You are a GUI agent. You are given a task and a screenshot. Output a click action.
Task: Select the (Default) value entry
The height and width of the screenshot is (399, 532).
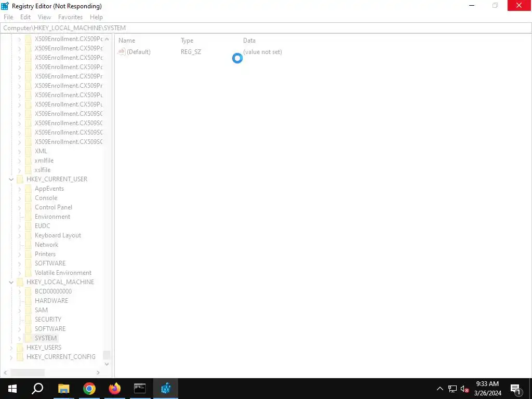pos(138,52)
